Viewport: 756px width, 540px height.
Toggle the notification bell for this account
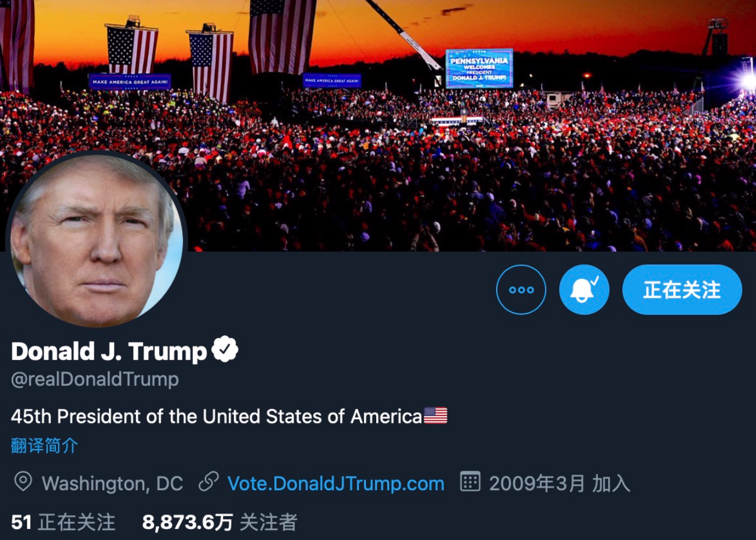click(x=584, y=290)
